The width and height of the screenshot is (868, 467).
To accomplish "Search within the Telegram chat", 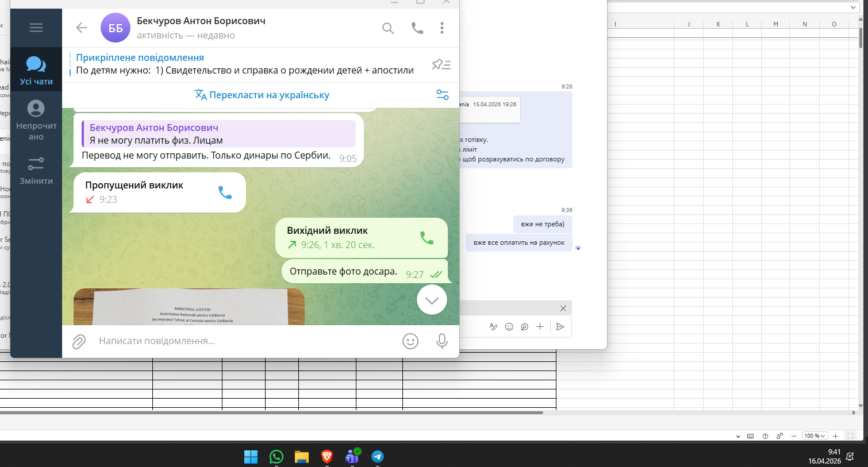I will 388,28.
